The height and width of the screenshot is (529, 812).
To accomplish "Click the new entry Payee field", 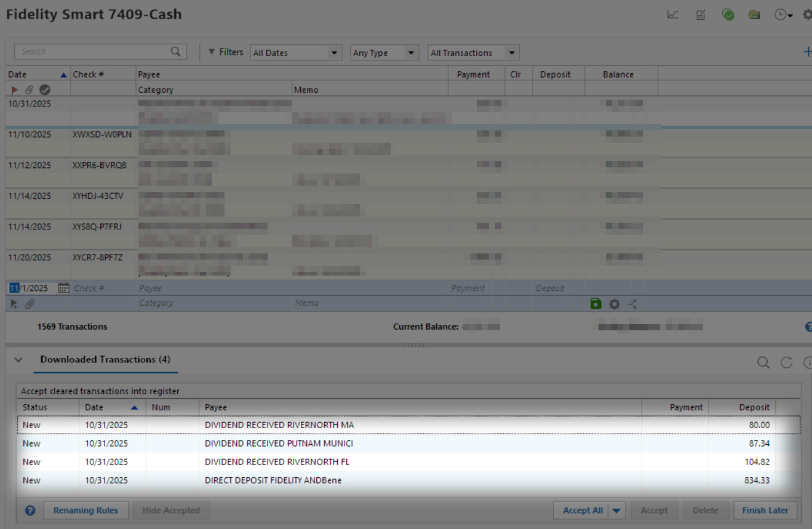I will pos(292,288).
